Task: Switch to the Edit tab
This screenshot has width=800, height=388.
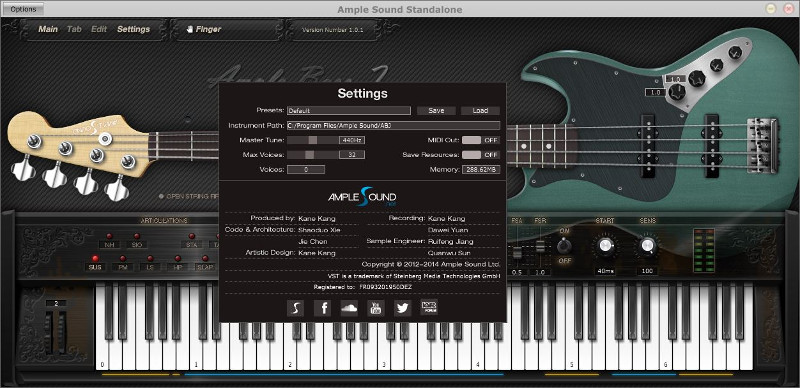Action: pyautogui.click(x=99, y=29)
